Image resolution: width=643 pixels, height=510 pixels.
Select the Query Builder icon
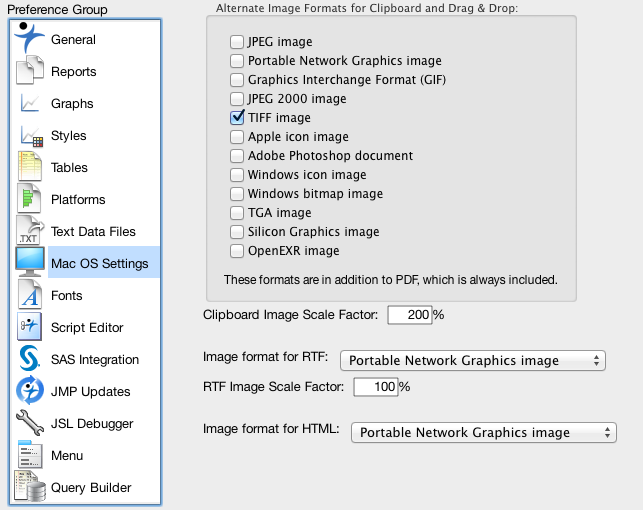(x=30, y=487)
